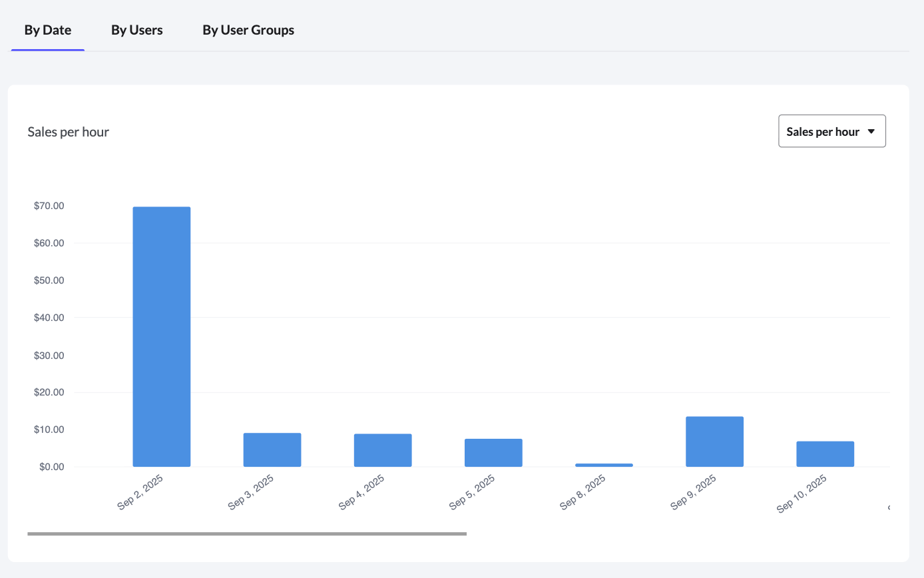This screenshot has width=924, height=578.
Task: Click the chart's horizontal scrollbar thumb
Action: 247,533
